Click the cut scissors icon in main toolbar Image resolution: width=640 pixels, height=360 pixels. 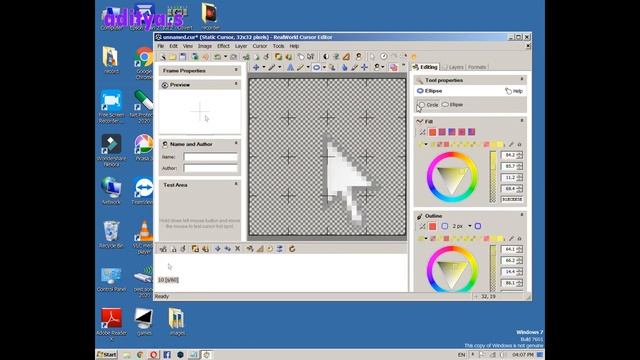[x=246, y=57]
